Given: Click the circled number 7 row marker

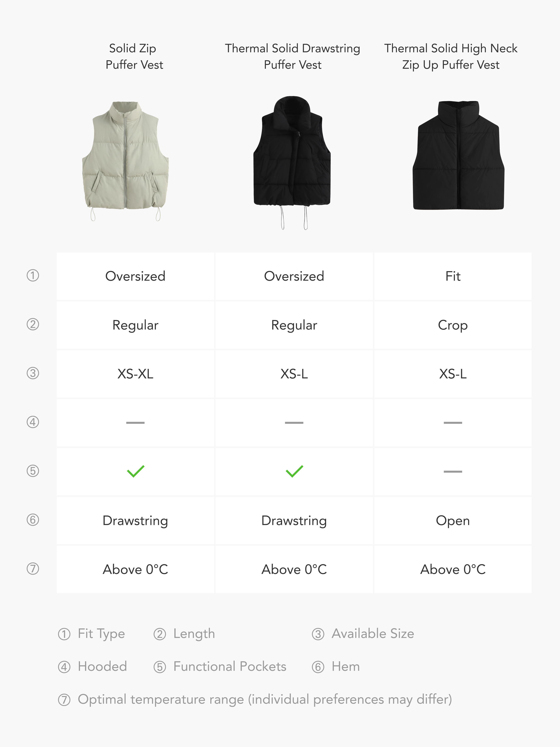Looking at the screenshot, I should 33,569.
